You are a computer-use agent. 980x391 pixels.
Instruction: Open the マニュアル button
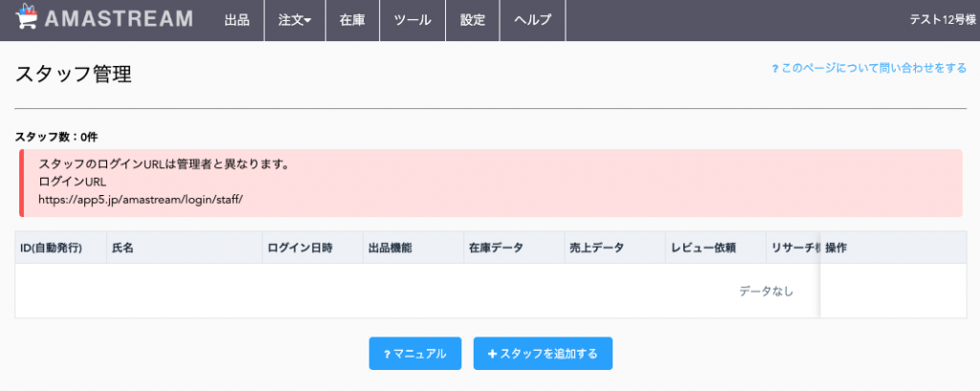(415, 354)
